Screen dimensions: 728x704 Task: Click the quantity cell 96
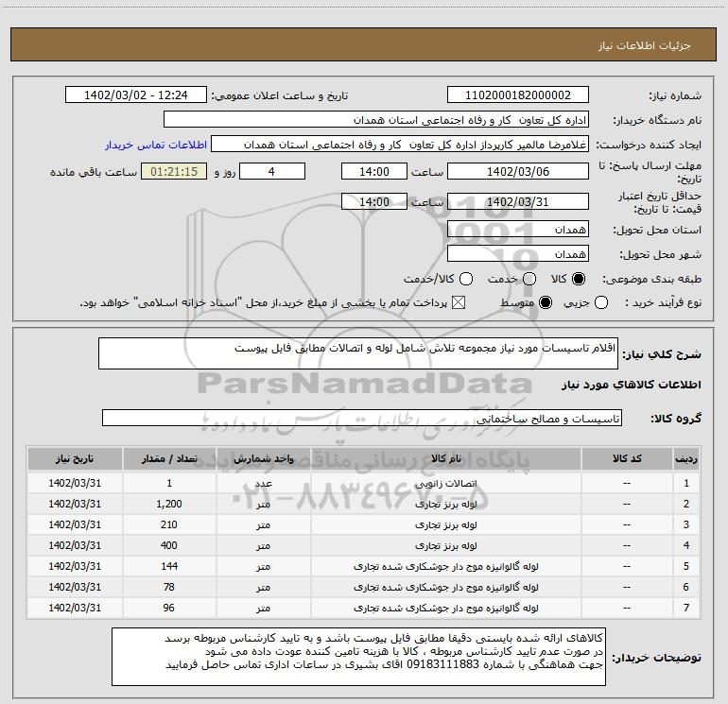(x=169, y=608)
